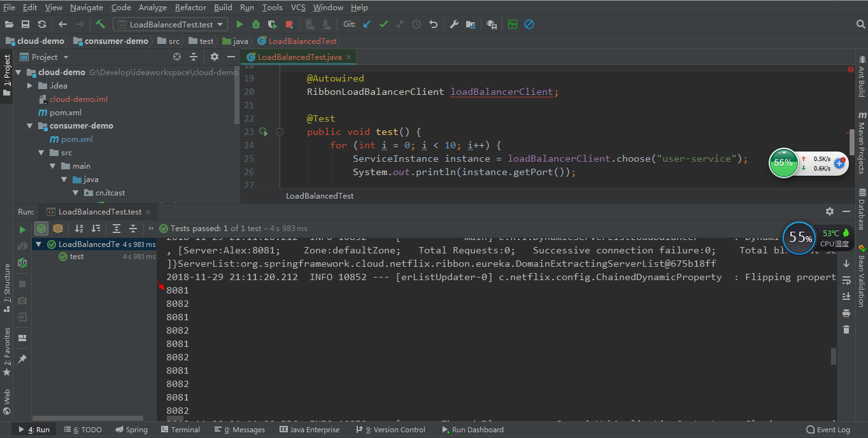Toggle sort alphabetically in test runner
This screenshot has height=438, width=868.
tap(79, 229)
